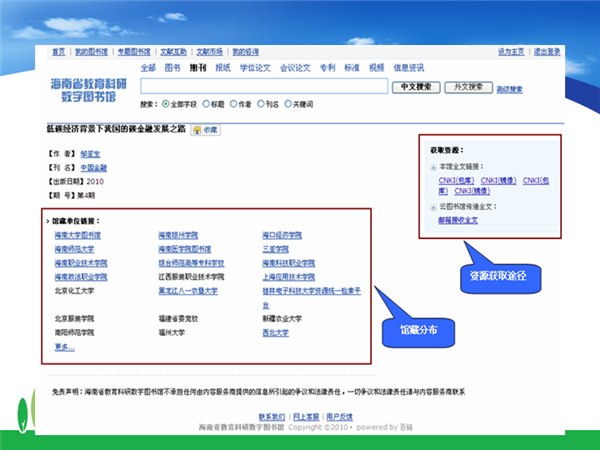The height and width of the screenshot is (450, 600).
Task: Focus the main search input box
Action: 264,86
